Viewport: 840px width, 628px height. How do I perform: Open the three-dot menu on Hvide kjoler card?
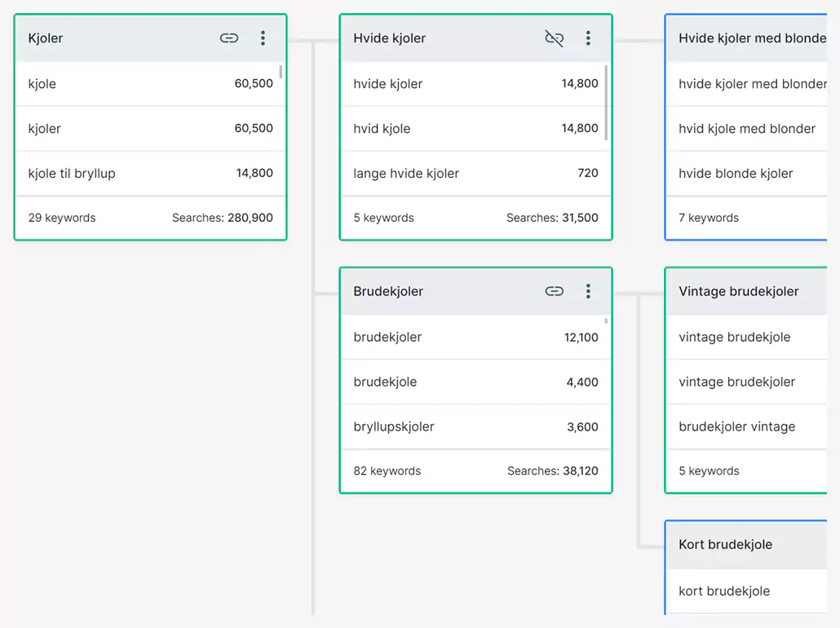pos(588,38)
